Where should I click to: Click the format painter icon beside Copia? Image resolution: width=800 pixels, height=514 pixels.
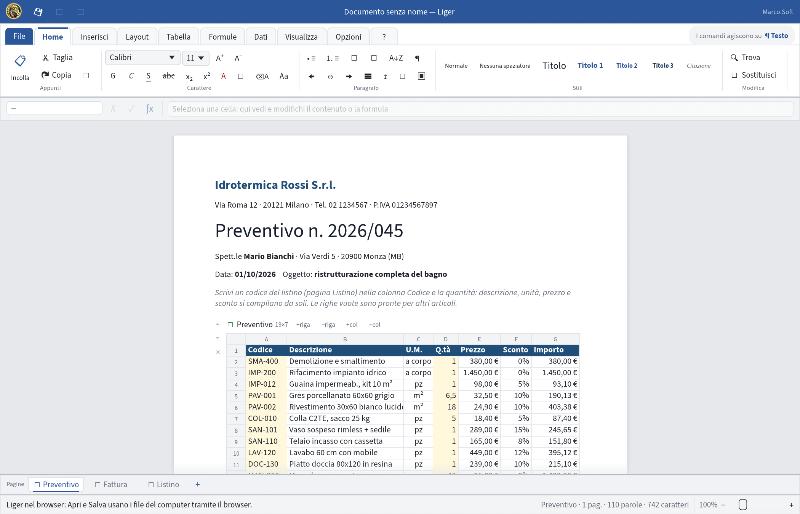tap(86, 76)
